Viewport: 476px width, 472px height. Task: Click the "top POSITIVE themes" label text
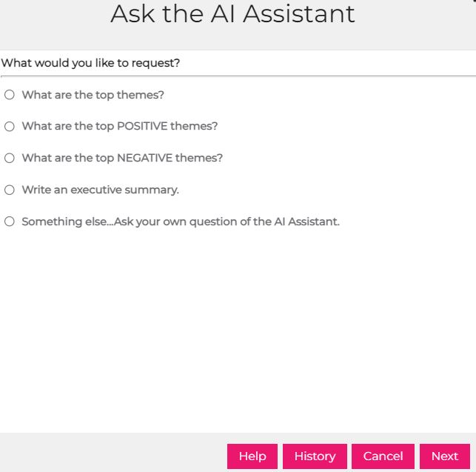tap(120, 127)
